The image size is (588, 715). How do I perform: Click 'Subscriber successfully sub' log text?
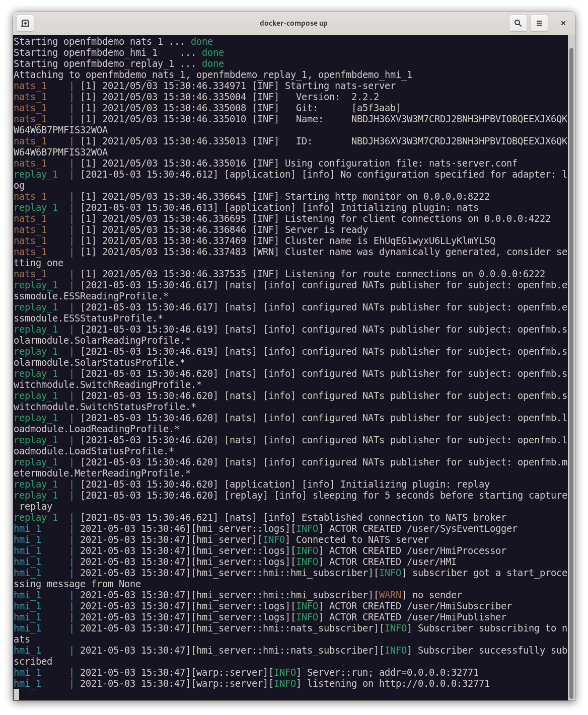click(x=492, y=651)
